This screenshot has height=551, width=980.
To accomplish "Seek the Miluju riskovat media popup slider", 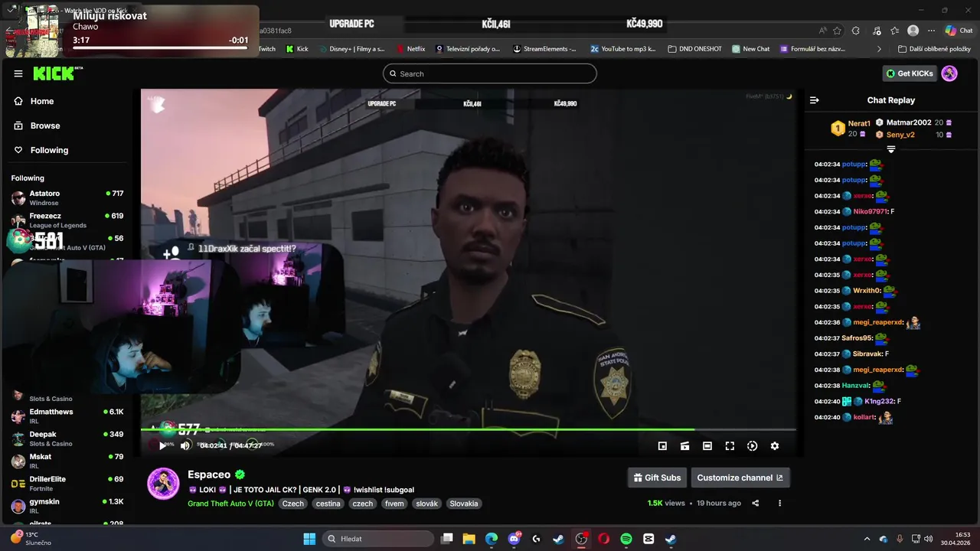I will point(160,47).
